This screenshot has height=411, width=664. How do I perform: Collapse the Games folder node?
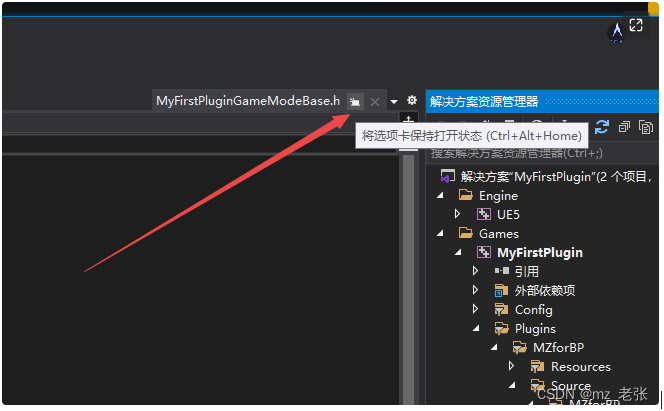440,233
